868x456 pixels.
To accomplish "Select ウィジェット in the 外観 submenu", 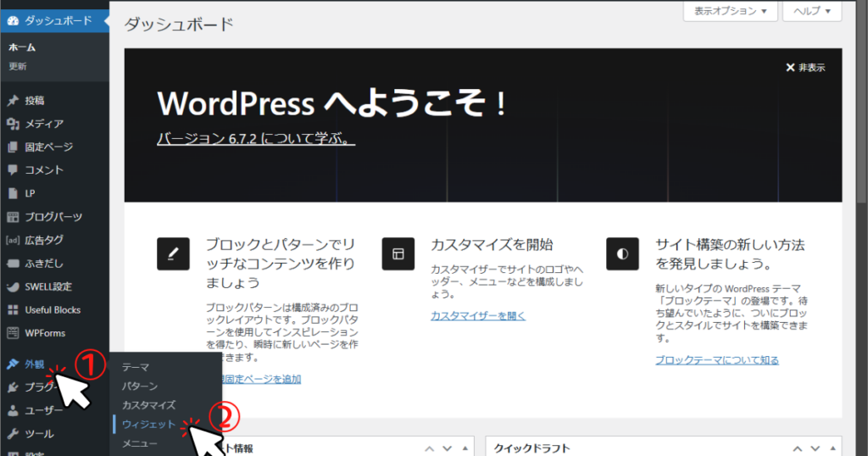I will (149, 425).
